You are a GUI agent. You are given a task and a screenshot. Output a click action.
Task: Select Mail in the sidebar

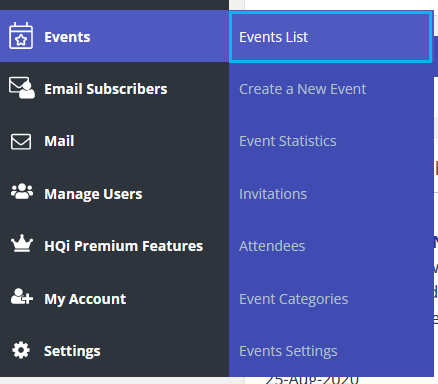point(114,141)
